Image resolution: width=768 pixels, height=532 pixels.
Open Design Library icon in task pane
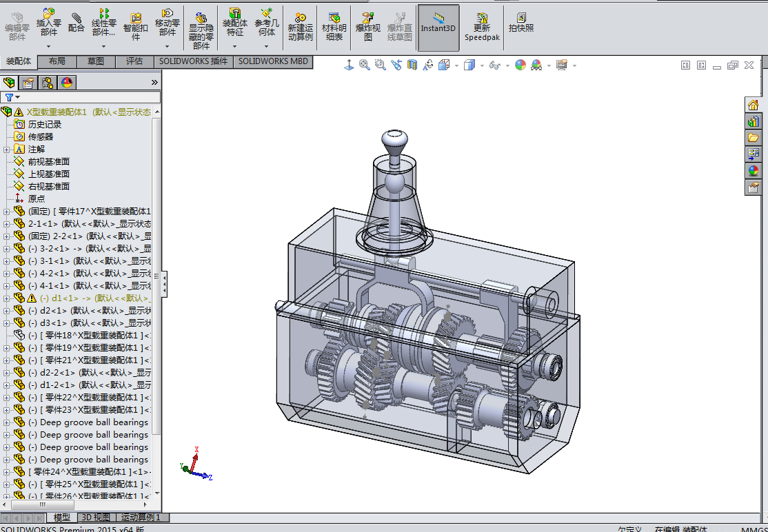pyautogui.click(x=753, y=121)
